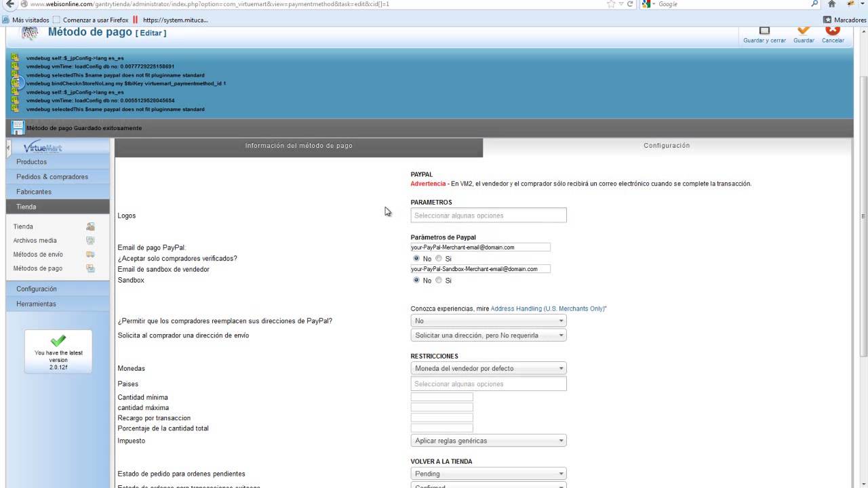Open the Paises multi-select options field
This screenshot has height=488, width=868.
click(x=488, y=384)
